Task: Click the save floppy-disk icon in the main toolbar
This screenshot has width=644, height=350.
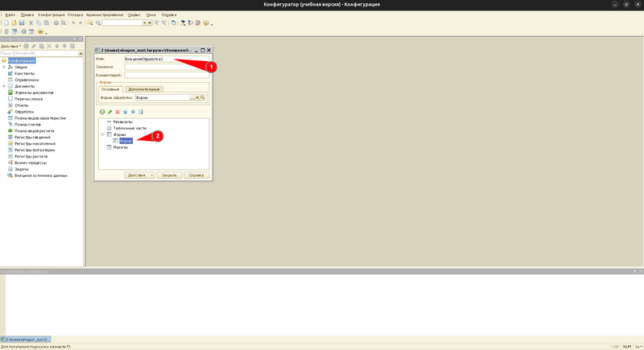Action: pyautogui.click(x=22, y=23)
